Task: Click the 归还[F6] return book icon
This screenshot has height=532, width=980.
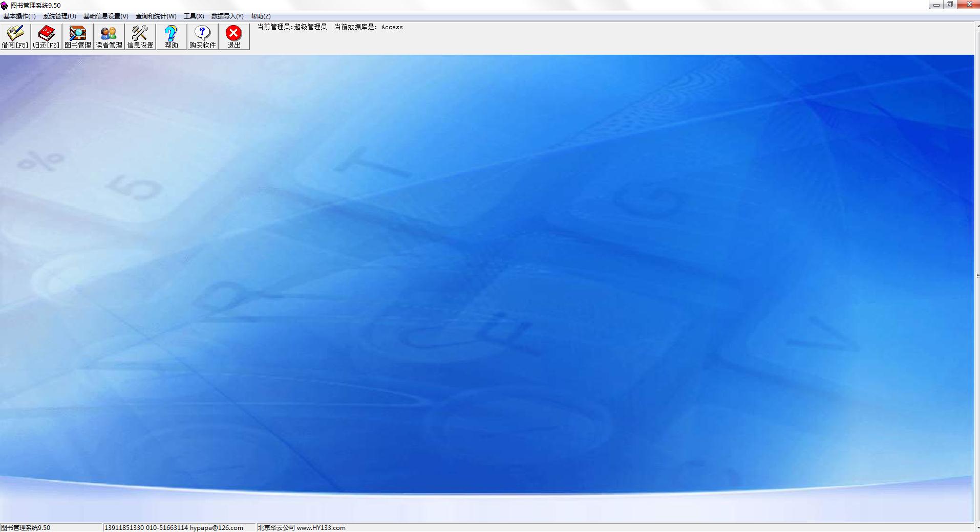Action: (47, 37)
